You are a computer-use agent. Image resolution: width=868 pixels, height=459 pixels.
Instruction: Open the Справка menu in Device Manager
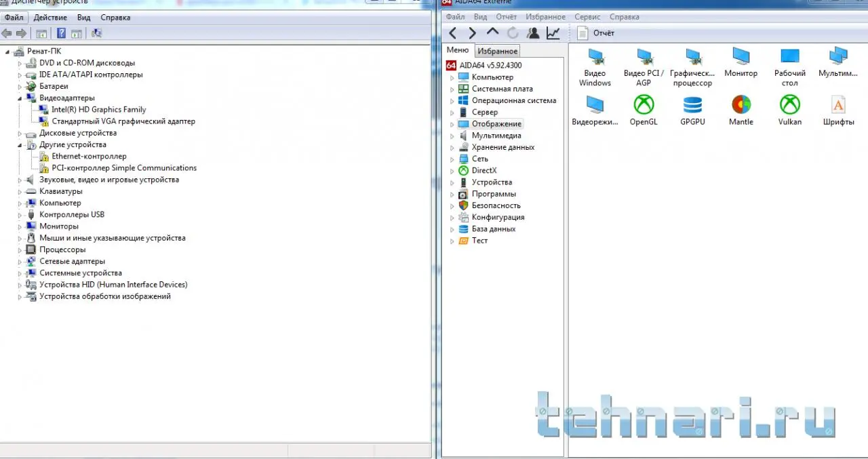115,17
